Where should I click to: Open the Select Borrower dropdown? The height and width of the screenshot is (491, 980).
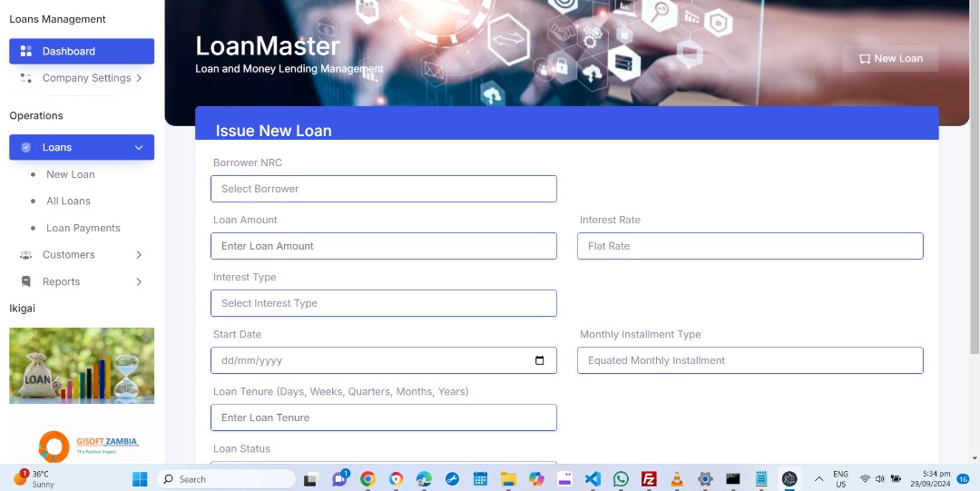[x=383, y=189]
